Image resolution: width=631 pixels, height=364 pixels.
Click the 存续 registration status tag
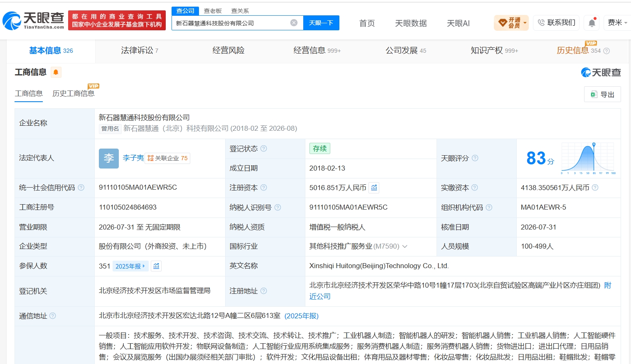point(320,149)
